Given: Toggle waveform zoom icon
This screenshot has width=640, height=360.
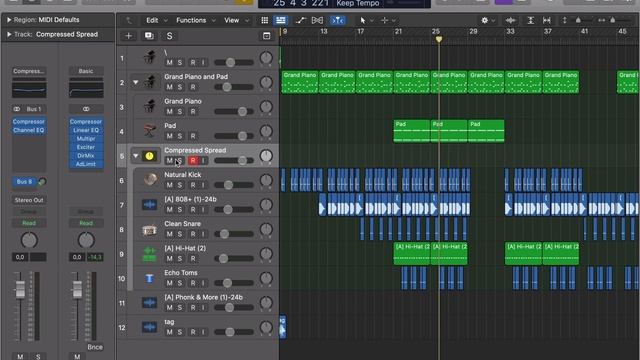Looking at the screenshot, I should point(510,20).
